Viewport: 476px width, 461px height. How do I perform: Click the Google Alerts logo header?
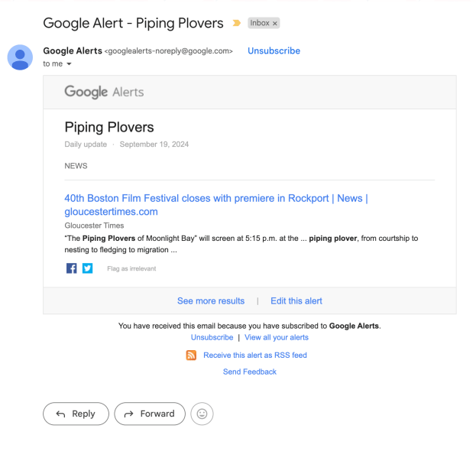(x=104, y=92)
